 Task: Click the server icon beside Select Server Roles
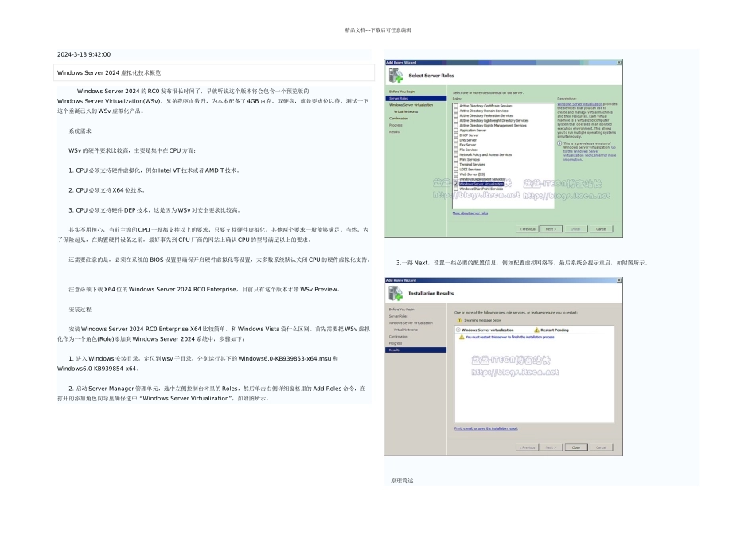click(x=396, y=76)
